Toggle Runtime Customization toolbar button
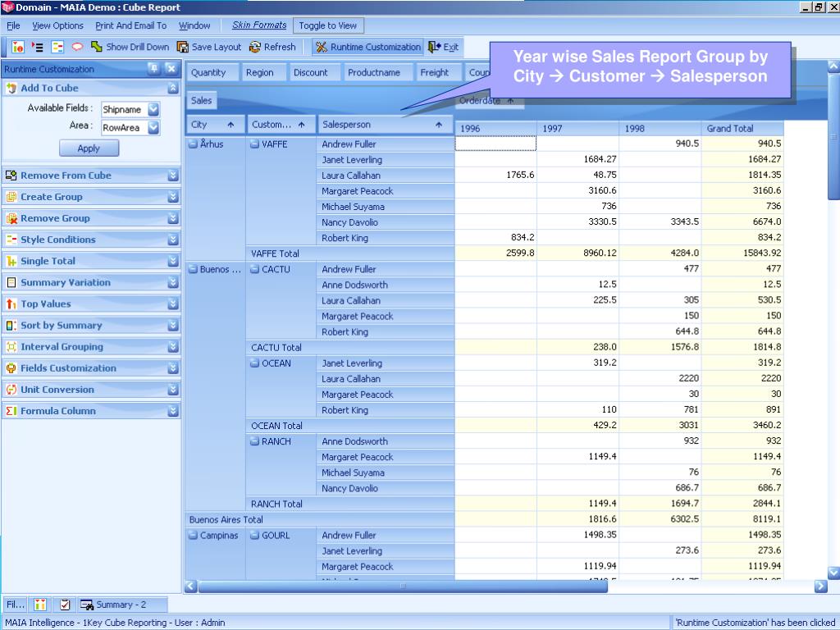 coord(368,47)
